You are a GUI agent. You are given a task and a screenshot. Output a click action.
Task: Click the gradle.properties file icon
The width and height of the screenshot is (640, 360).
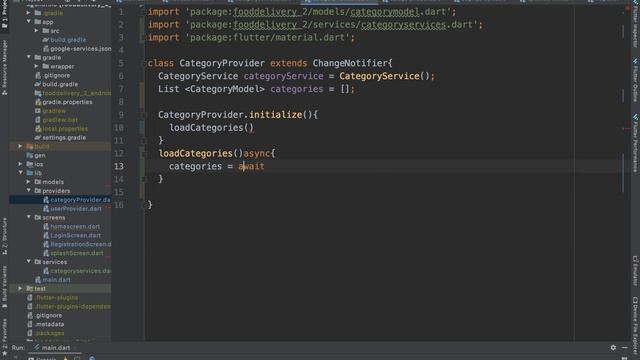point(38,102)
